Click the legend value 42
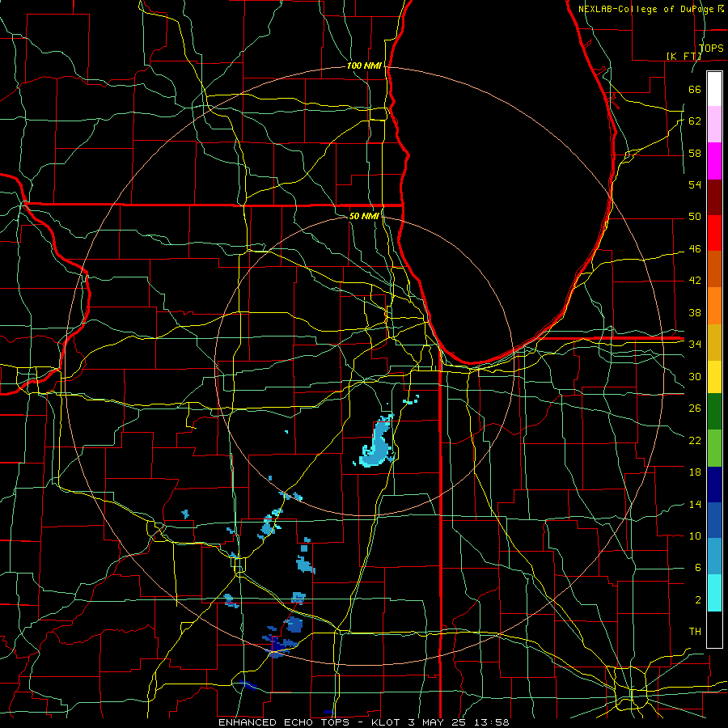Viewport: 728px width, 728px height. [x=695, y=281]
